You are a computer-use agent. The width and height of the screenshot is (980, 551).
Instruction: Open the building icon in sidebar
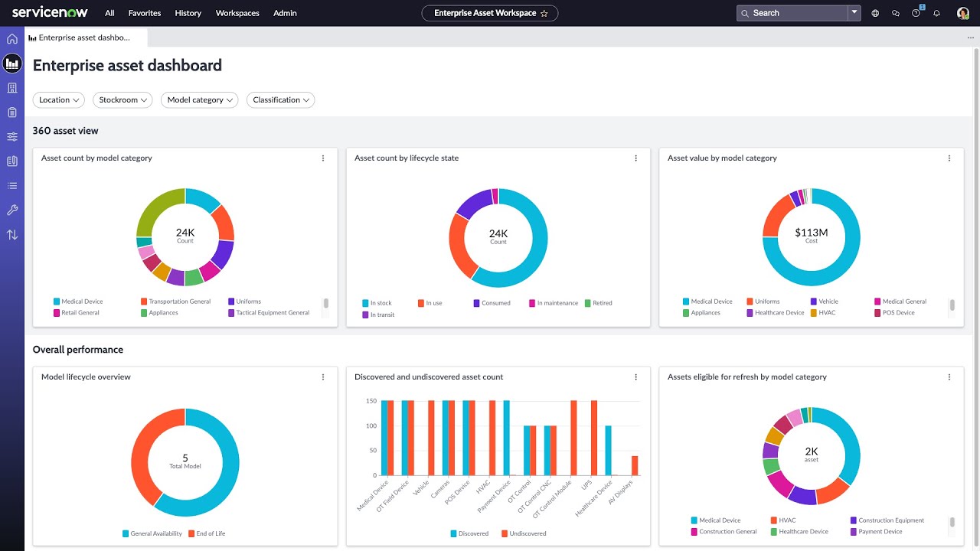(12, 88)
